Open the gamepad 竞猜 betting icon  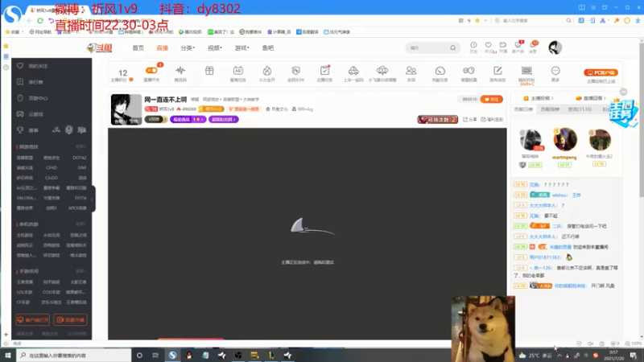pyautogui.click(x=469, y=71)
